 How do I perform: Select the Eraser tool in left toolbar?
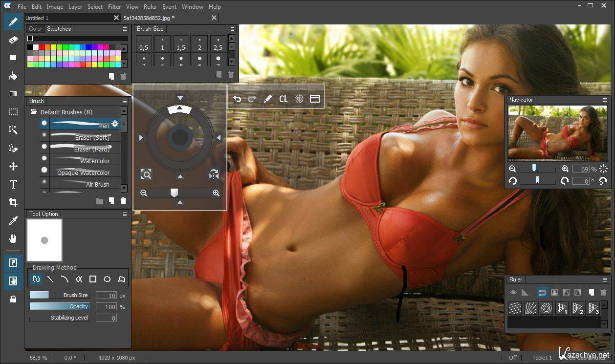tap(13, 40)
